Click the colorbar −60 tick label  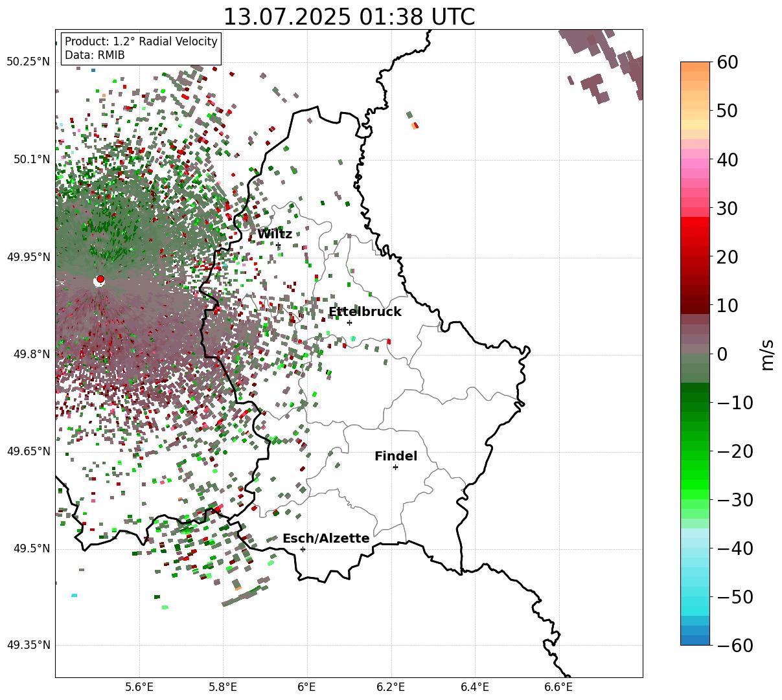tap(735, 645)
